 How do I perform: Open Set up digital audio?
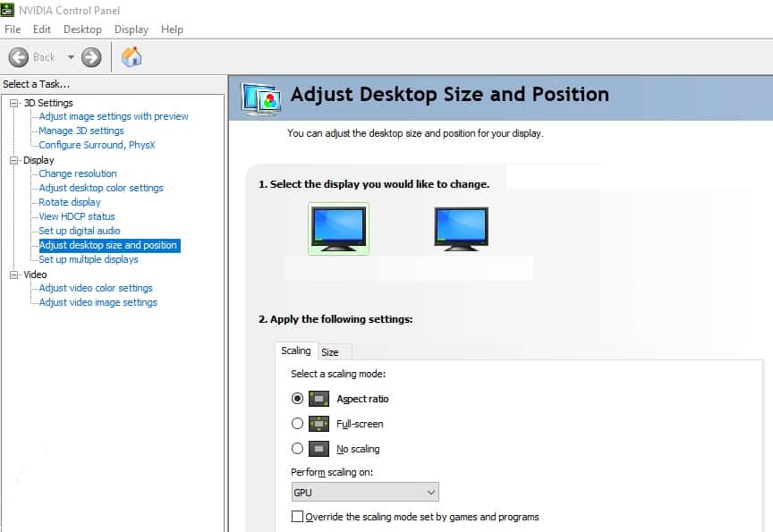80,231
